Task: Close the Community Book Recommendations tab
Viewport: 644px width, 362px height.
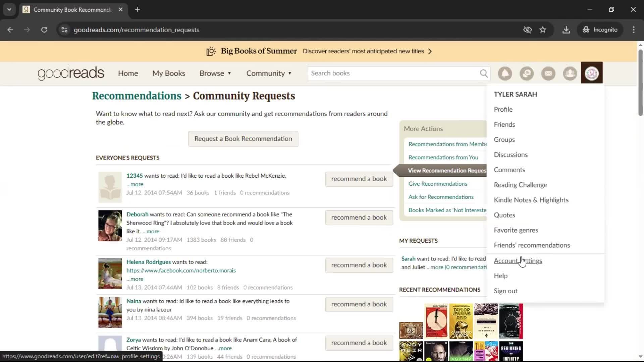Action: (120, 10)
